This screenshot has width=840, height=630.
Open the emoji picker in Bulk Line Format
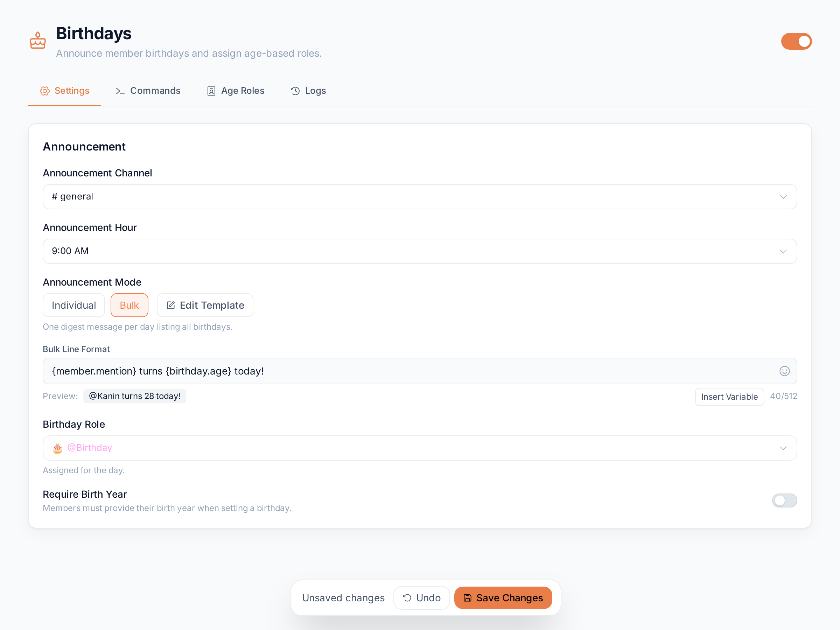784,371
